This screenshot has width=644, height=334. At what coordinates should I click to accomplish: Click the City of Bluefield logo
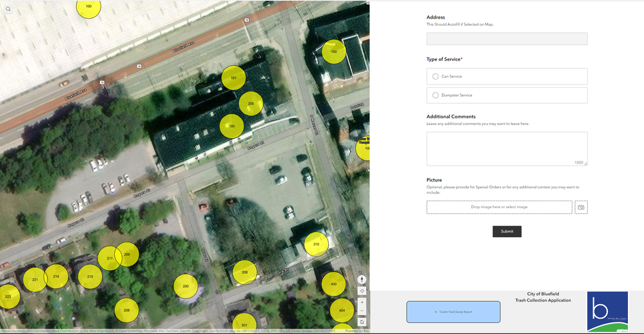607,312
